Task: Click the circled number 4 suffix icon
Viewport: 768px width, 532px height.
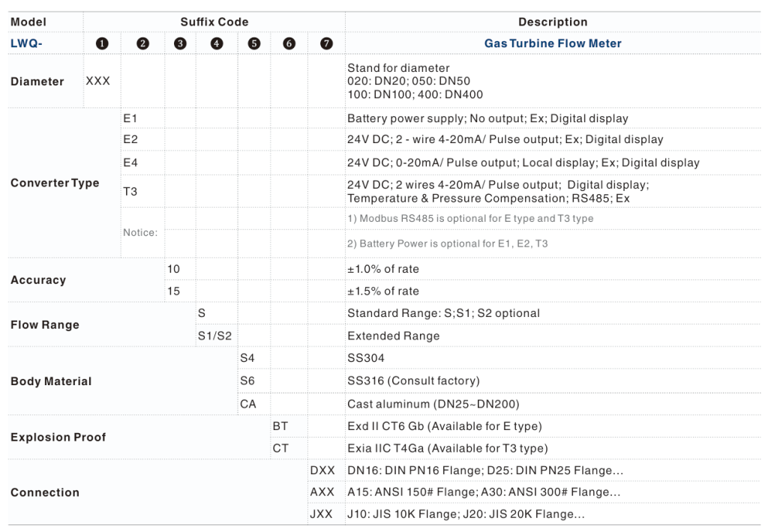Action: 217,43
